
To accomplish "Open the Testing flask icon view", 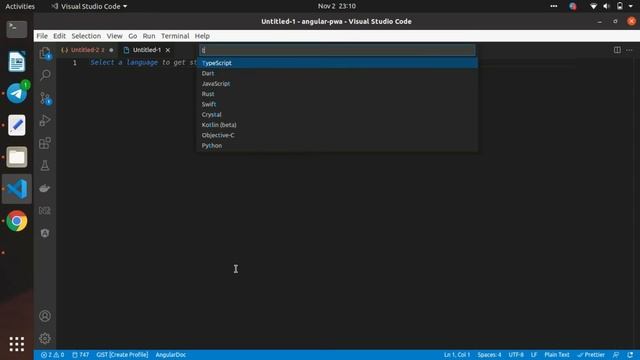I will (45, 165).
